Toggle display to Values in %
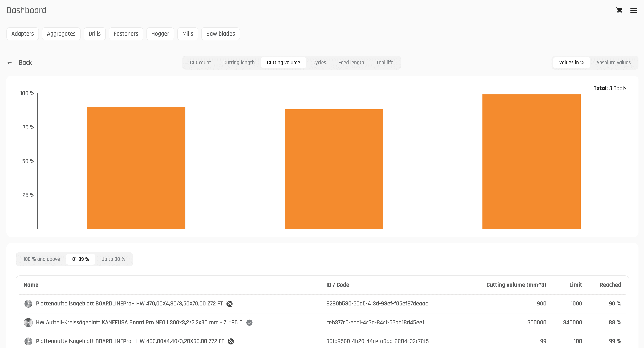644x348 pixels. click(571, 63)
